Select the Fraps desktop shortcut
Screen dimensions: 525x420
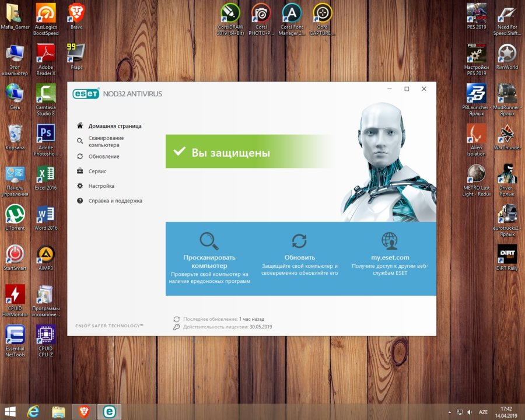pyautogui.click(x=76, y=57)
